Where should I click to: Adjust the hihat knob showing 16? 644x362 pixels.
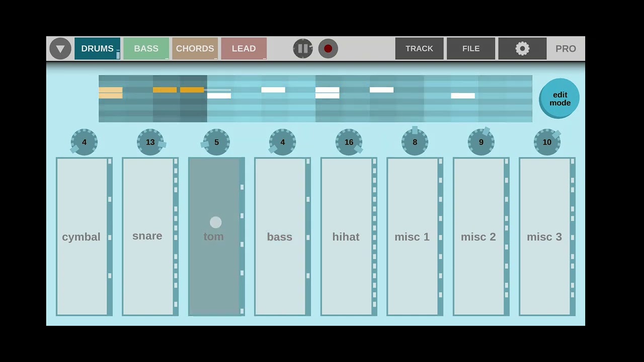[x=349, y=142]
